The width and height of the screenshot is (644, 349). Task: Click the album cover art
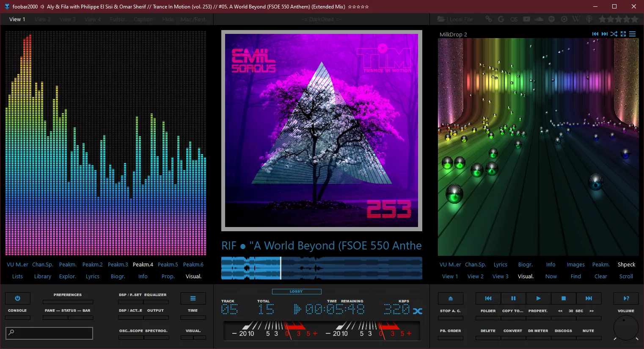click(x=322, y=130)
